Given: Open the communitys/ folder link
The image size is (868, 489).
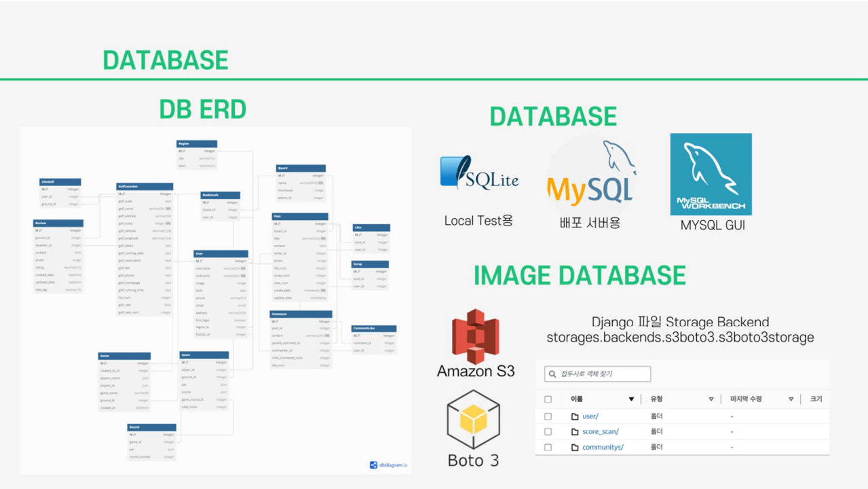Looking at the screenshot, I should (x=604, y=446).
